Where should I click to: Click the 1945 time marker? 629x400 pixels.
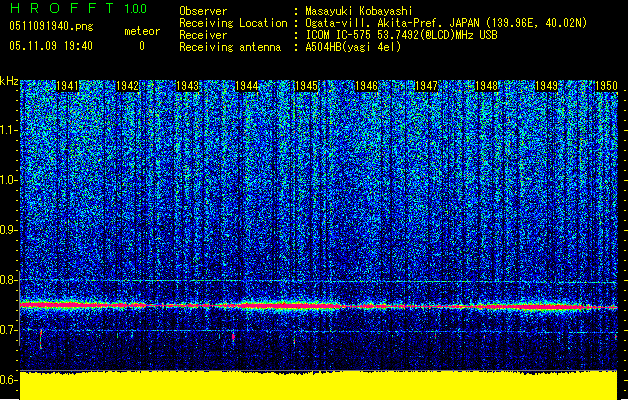pyautogui.click(x=306, y=86)
